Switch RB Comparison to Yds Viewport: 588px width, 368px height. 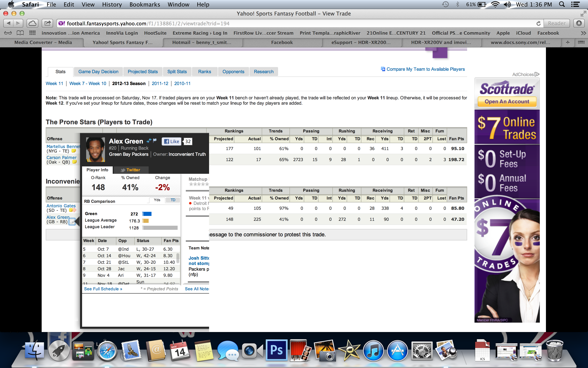(x=157, y=200)
